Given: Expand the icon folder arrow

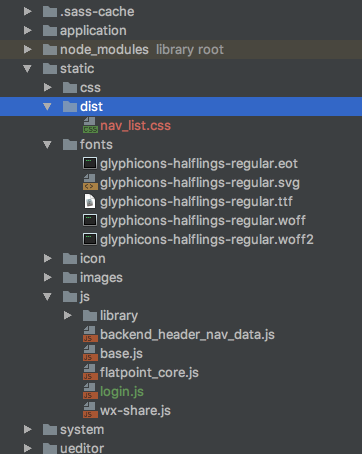Looking at the screenshot, I should click(48, 258).
